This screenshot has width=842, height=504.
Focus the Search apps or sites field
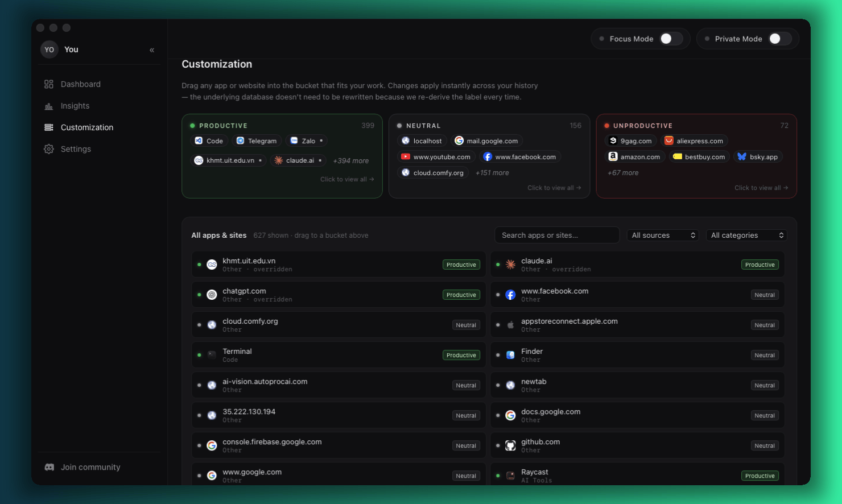point(557,236)
